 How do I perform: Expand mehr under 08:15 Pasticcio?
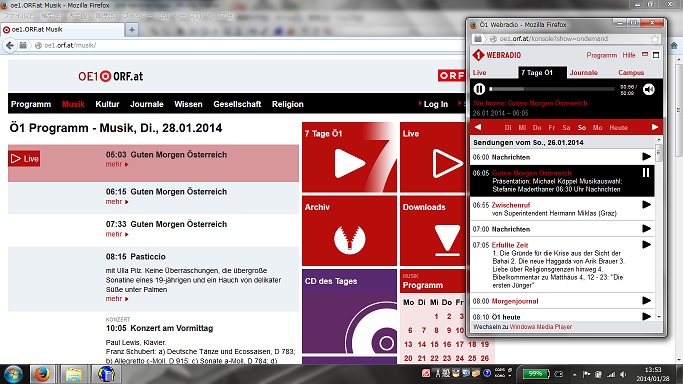click(117, 299)
